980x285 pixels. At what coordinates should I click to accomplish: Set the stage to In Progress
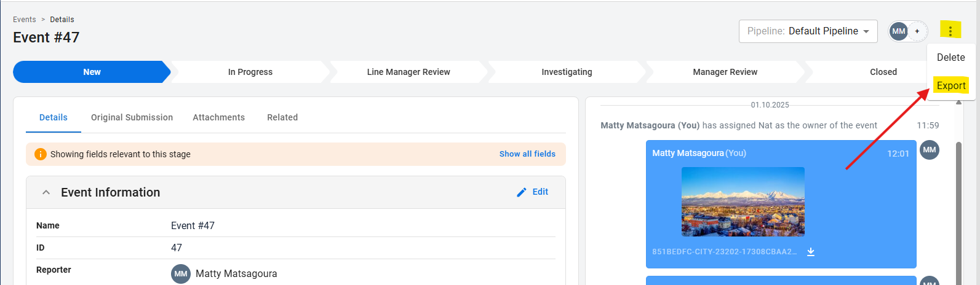250,72
